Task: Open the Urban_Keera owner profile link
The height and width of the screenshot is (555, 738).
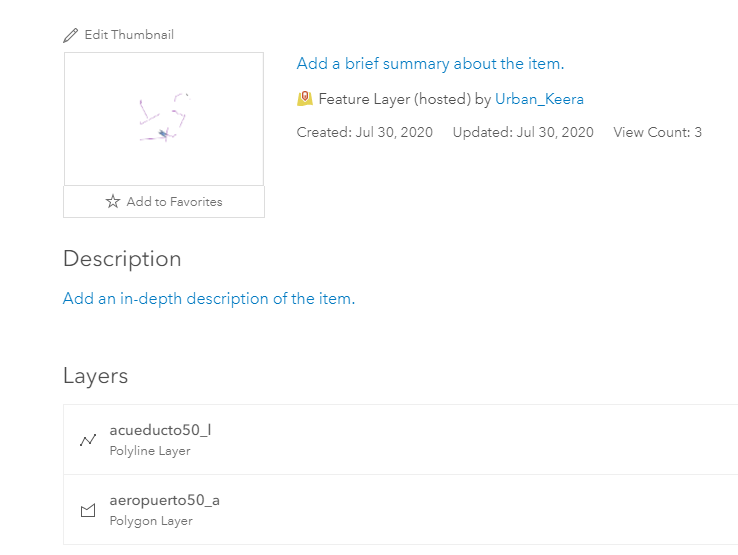Action: [539, 99]
